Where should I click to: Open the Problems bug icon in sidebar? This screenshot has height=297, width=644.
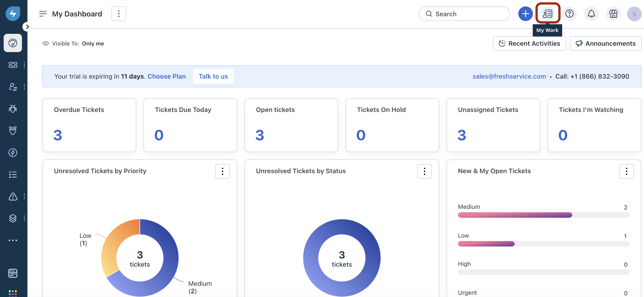[13, 109]
